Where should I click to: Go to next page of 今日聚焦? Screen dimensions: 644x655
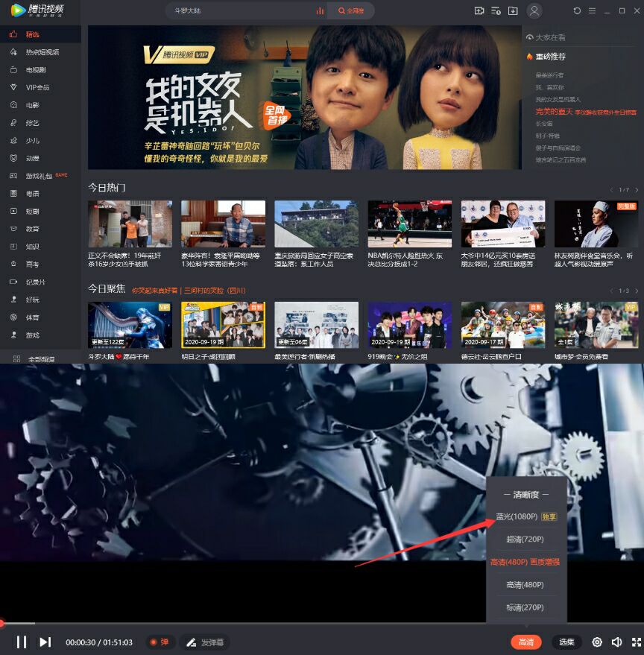click(637, 291)
